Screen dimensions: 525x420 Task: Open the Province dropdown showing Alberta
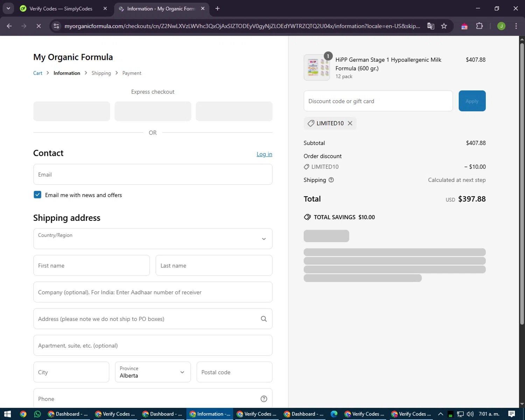point(153,372)
